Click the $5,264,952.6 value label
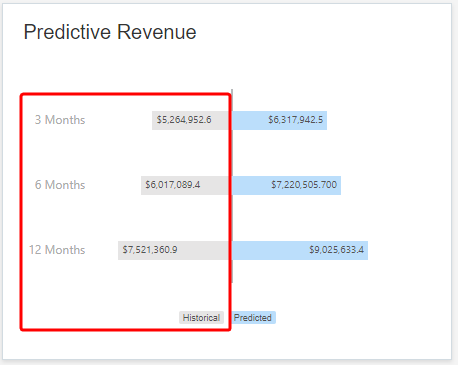Image resolution: width=458 pixels, height=365 pixels. click(184, 120)
